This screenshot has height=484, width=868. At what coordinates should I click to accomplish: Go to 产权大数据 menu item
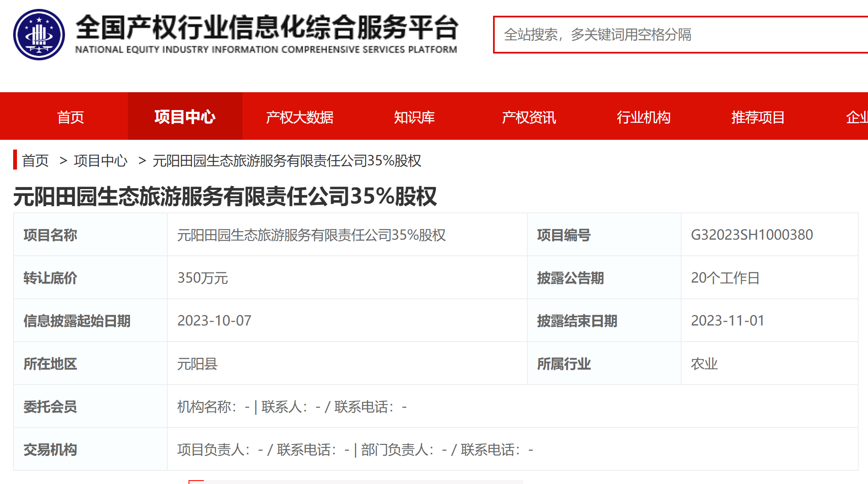tap(299, 117)
